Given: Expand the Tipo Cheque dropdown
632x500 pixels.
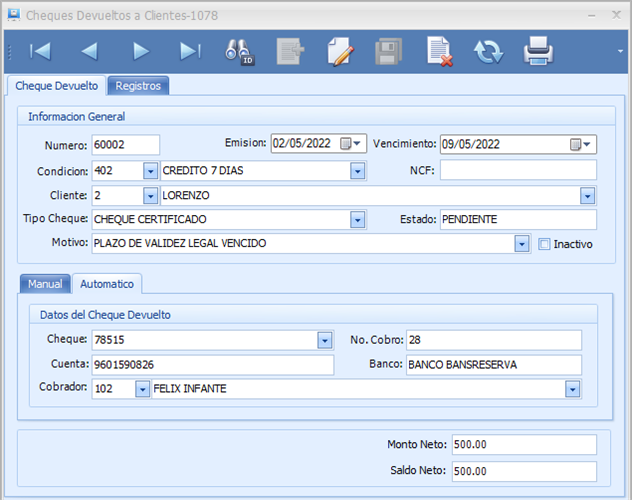Looking at the screenshot, I should coord(357,219).
